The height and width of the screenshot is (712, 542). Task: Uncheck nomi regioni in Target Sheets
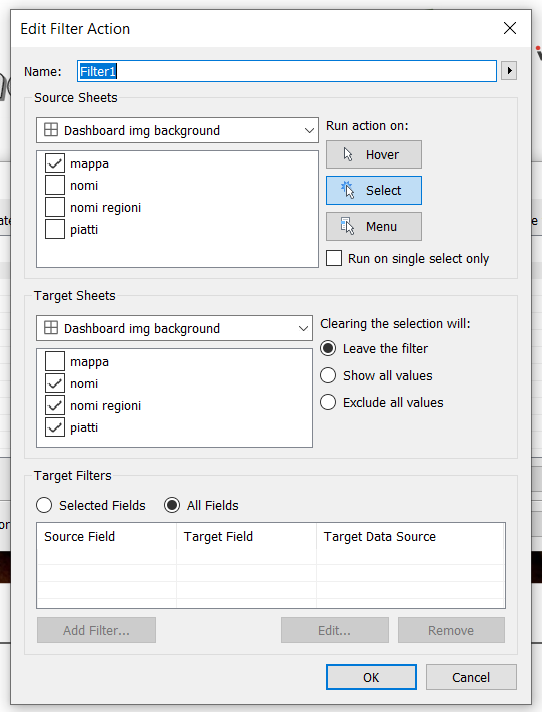(55, 405)
